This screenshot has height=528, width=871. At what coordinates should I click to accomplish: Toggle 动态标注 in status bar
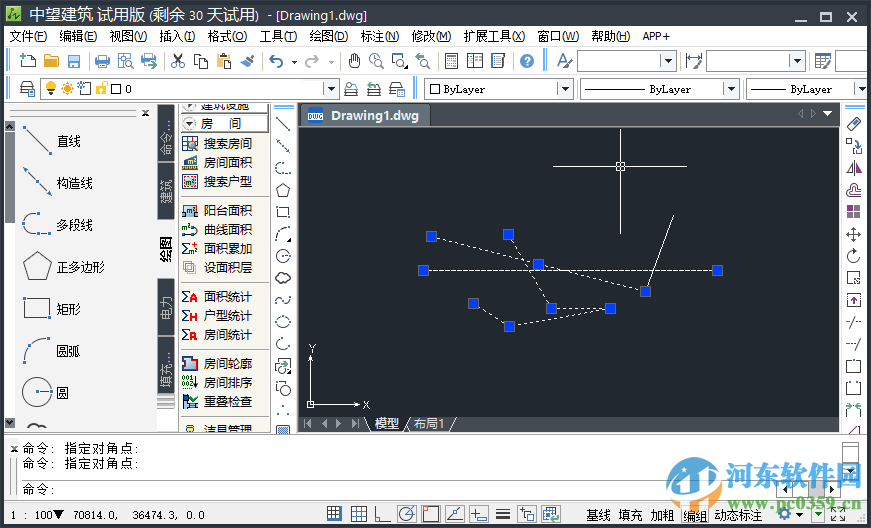[738, 515]
